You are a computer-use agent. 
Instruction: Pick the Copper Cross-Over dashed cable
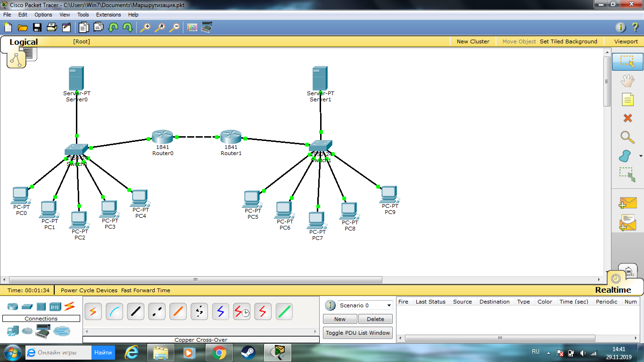coord(157,312)
